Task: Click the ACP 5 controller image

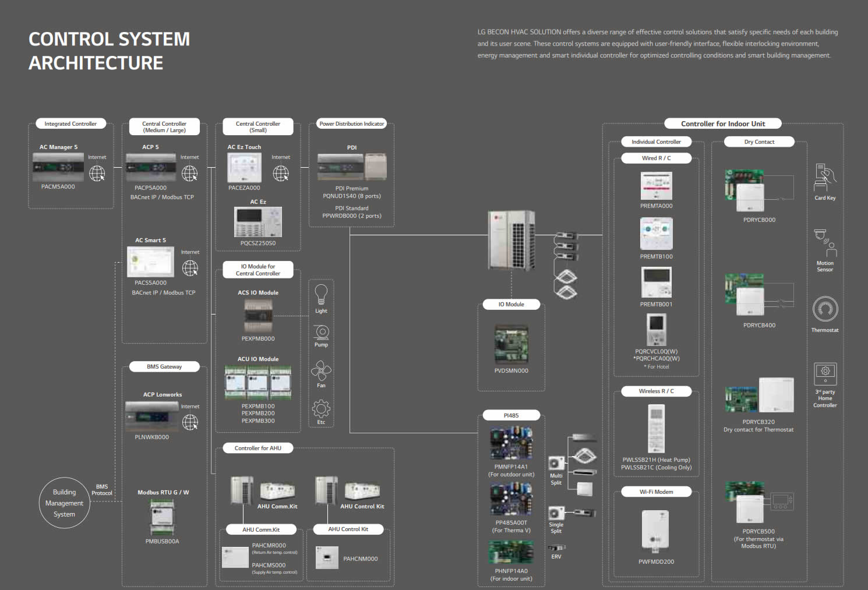Action: pos(151,168)
